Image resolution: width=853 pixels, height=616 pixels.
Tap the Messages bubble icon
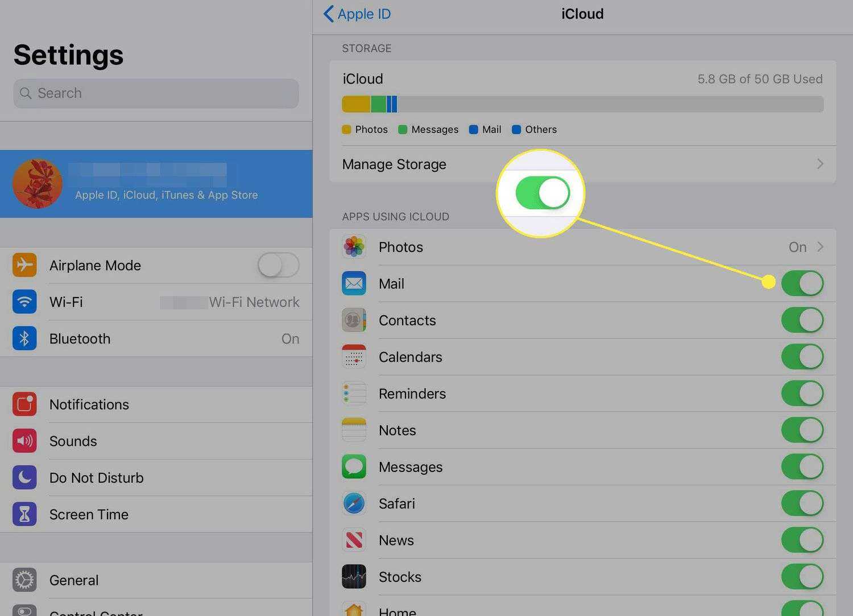pos(354,467)
